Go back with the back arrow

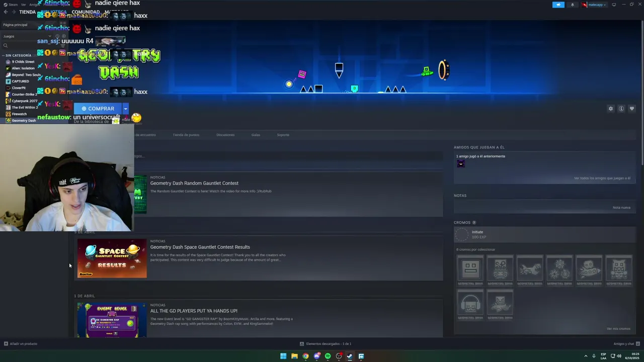point(6,12)
